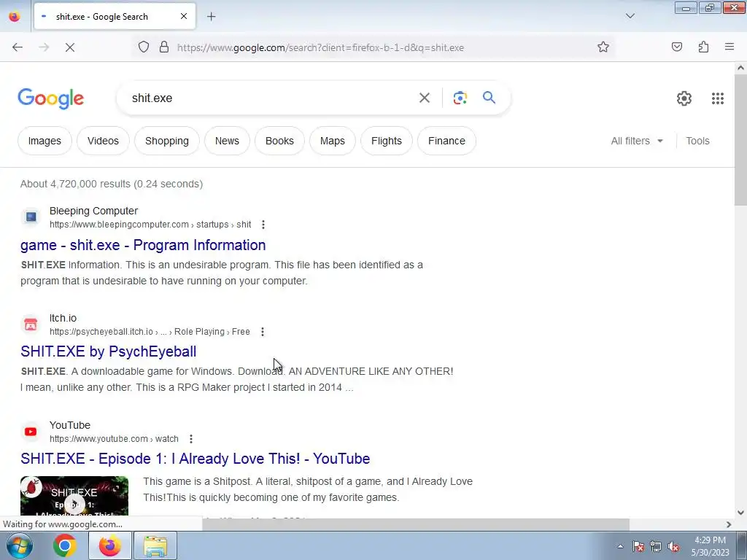Open more options for the Itch.io result

(262, 332)
